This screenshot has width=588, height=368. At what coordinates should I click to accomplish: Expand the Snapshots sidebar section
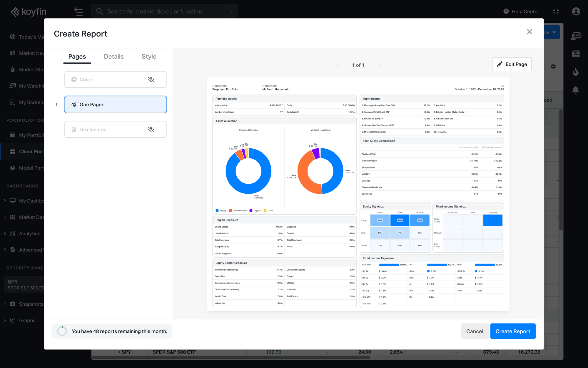5,304
